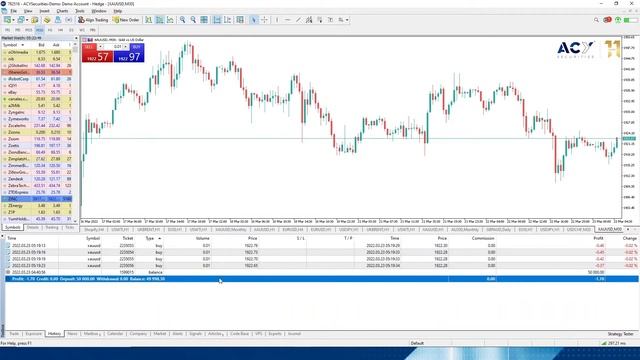Open the Ticks tab in Market Watch
This screenshot has height=360, width=640.
[x=69, y=227]
